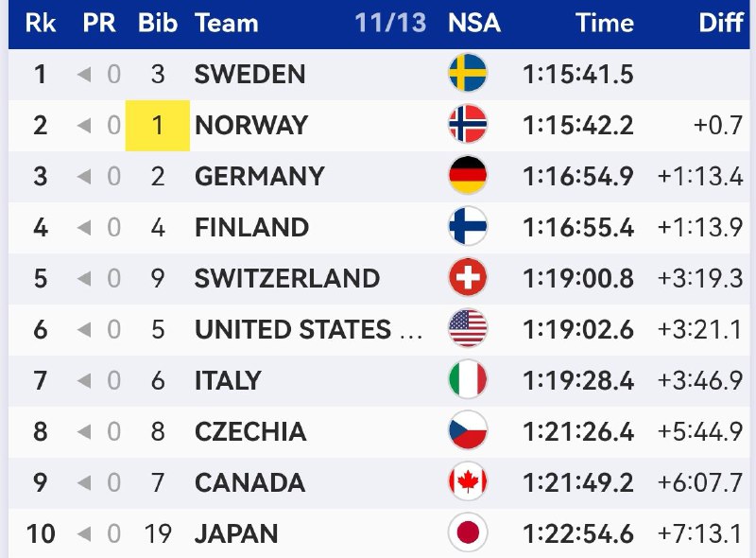Select the Japan flag icon
The image size is (756, 558).
468,532
